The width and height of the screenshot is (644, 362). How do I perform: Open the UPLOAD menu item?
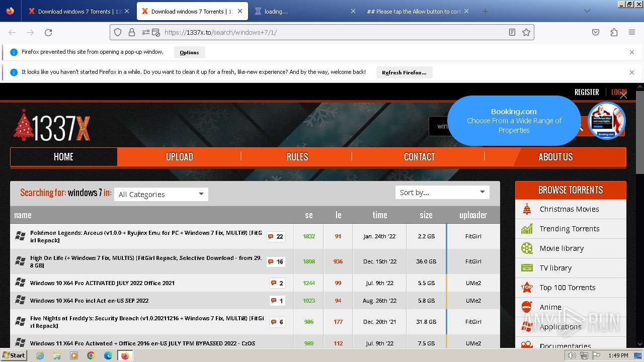pos(180,157)
